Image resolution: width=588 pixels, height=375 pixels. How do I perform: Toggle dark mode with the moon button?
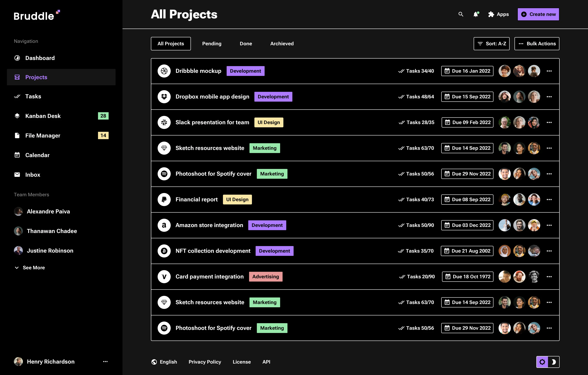[554, 362]
